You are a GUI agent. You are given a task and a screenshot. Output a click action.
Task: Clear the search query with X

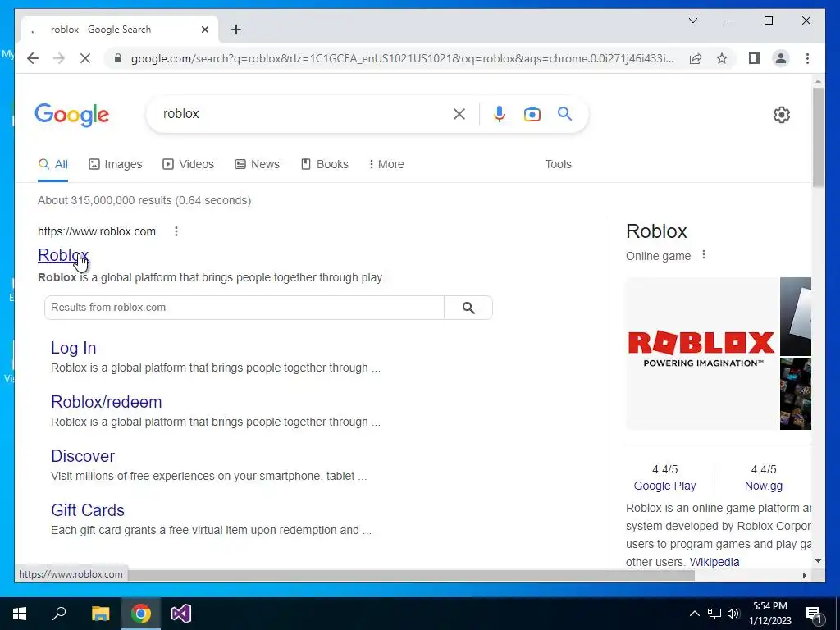459,113
